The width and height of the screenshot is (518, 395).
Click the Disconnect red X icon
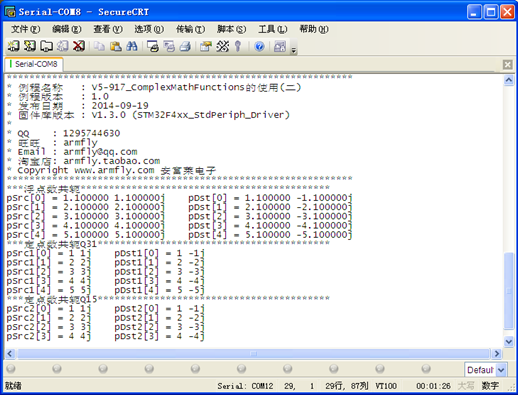point(79,46)
